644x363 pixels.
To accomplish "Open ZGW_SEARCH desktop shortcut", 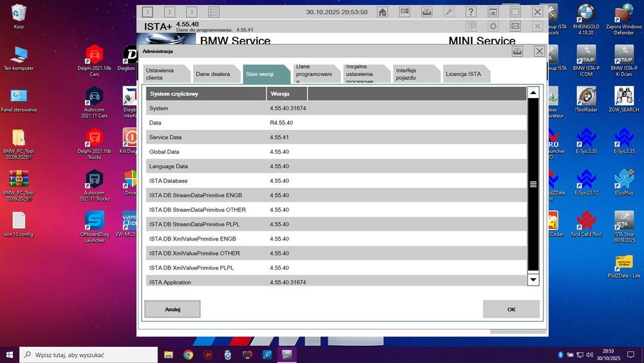I will (624, 99).
